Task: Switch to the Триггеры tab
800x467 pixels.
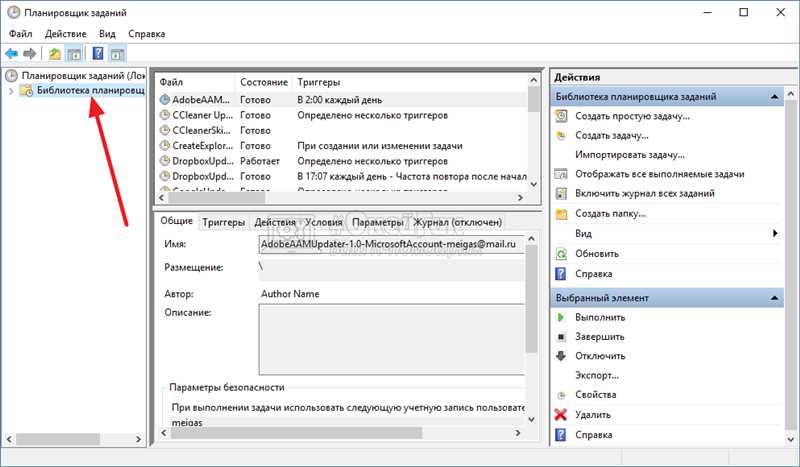Action: pos(223,223)
